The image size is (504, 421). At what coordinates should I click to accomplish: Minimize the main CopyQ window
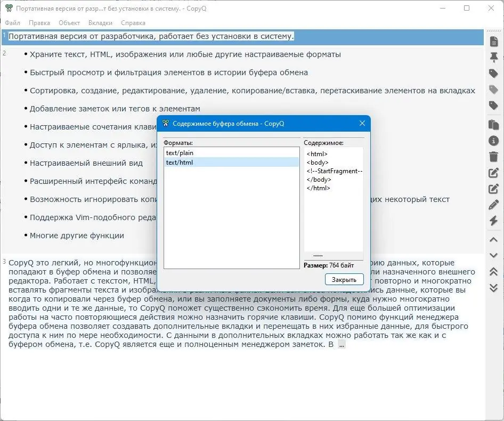pyautogui.click(x=443, y=9)
